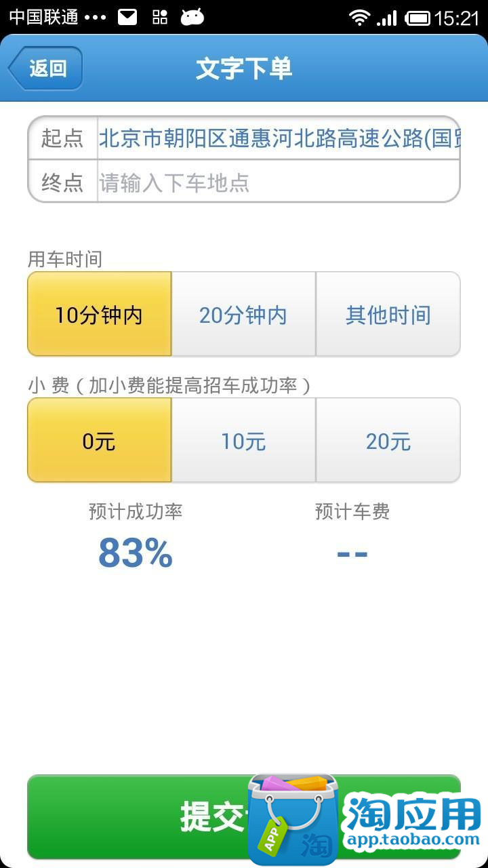
Task: Tap the 返回 back button
Action: click(x=46, y=68)
